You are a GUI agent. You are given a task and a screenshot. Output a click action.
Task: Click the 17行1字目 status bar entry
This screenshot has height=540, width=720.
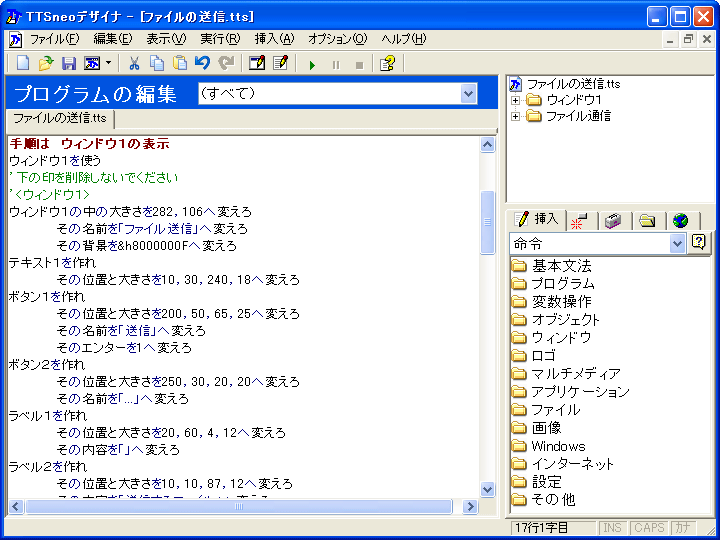pyautogui.click(x=553, y=528)
